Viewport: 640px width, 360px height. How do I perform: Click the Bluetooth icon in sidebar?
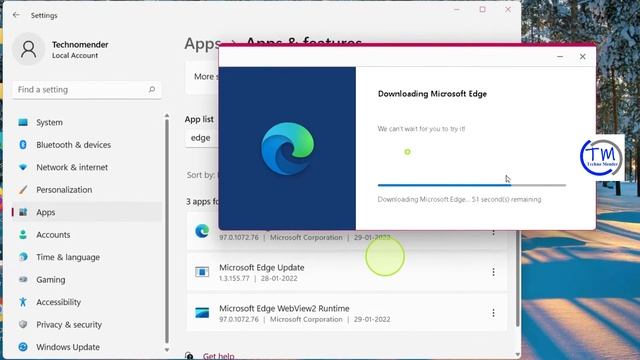pos(23,144)
